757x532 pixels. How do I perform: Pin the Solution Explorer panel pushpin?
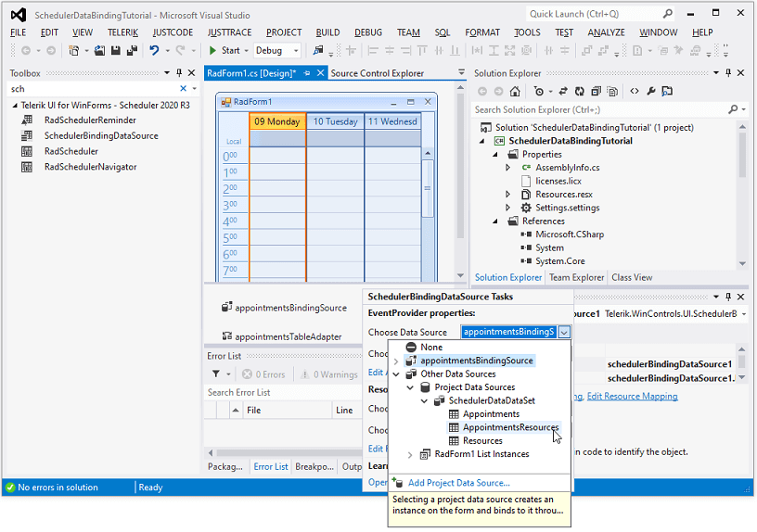(x=728, y=72)
